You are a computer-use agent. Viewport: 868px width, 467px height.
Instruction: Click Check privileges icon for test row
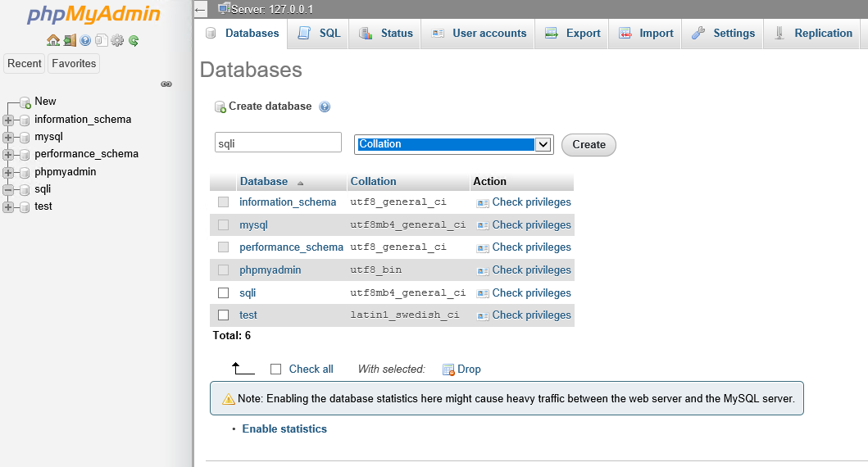pyautogui.click(x=483, y=315)
